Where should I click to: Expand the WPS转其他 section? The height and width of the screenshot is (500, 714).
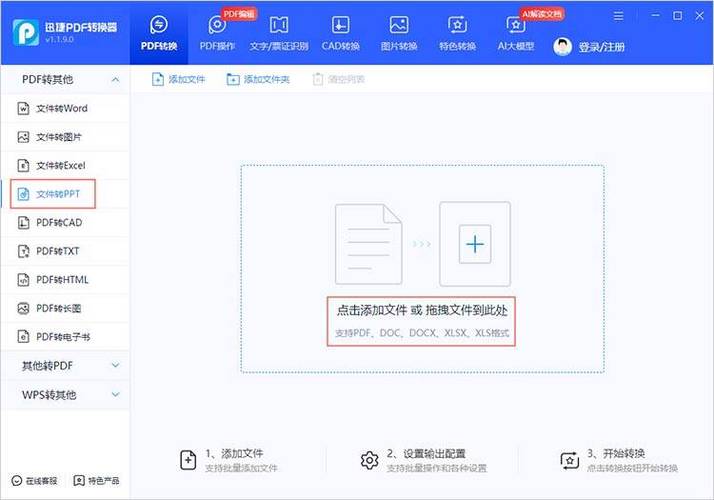(116, 394)
